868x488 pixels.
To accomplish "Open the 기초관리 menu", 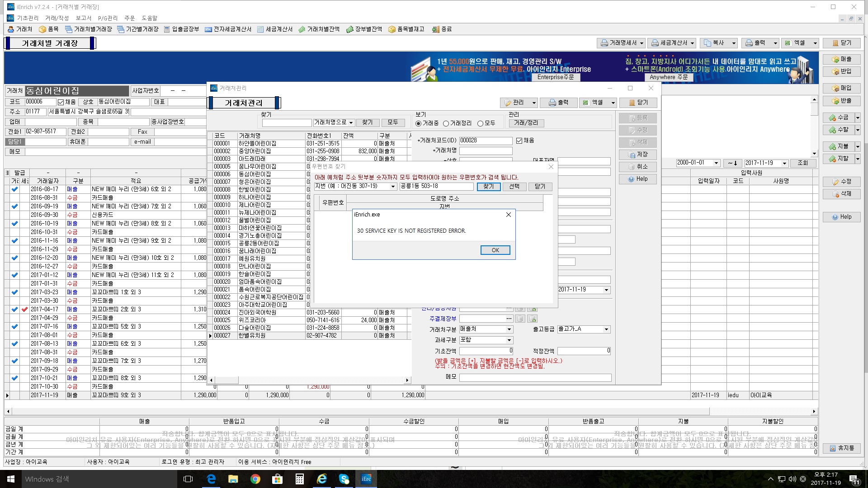I will 28,18.
